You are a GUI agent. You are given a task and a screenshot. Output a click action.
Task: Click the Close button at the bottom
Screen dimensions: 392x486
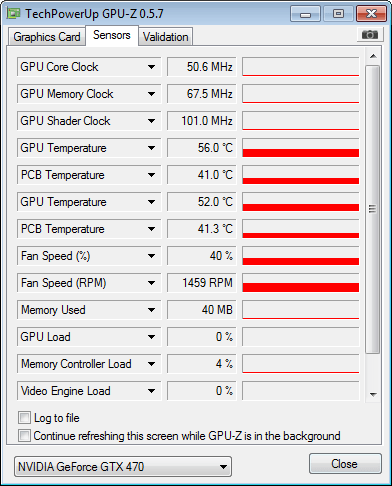(x=345, y=464)
